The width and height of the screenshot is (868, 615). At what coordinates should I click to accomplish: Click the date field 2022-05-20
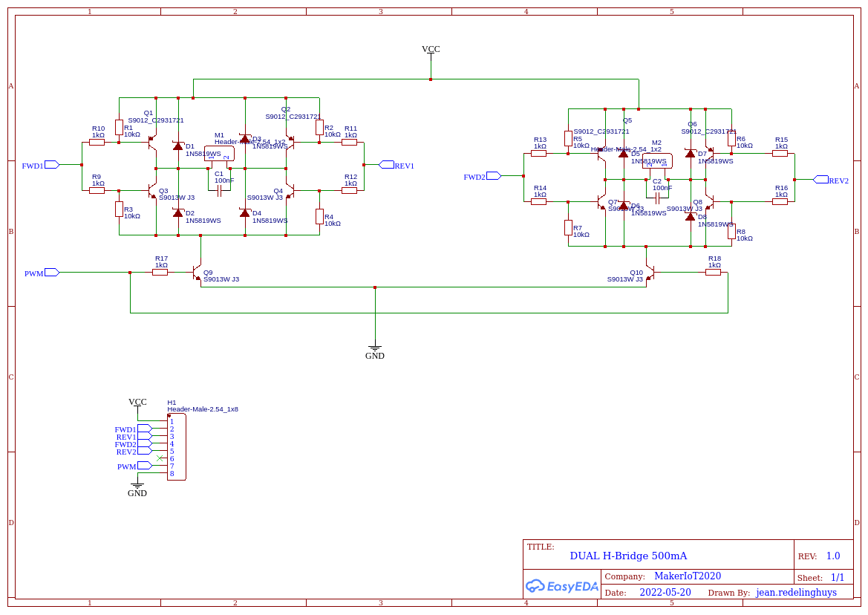click(665, 593)
